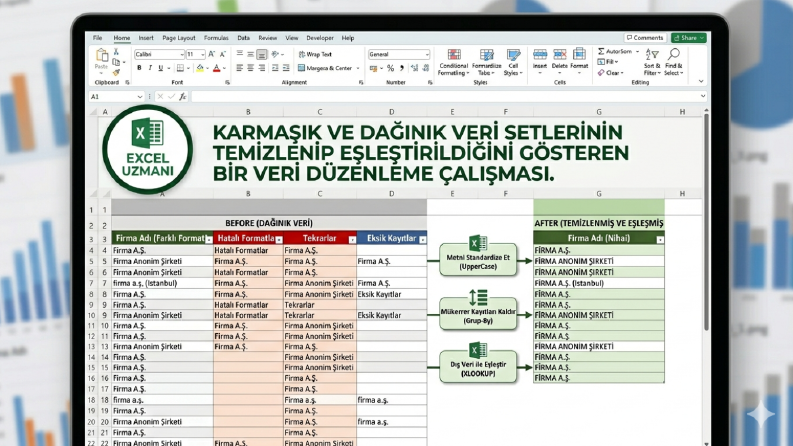Click the Delete cells icon

[559, 55]
